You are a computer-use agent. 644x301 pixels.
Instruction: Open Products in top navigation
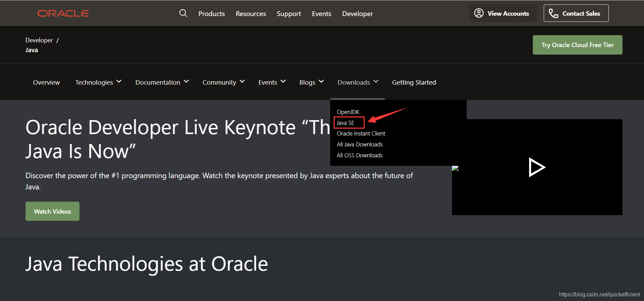click(211, 14)
